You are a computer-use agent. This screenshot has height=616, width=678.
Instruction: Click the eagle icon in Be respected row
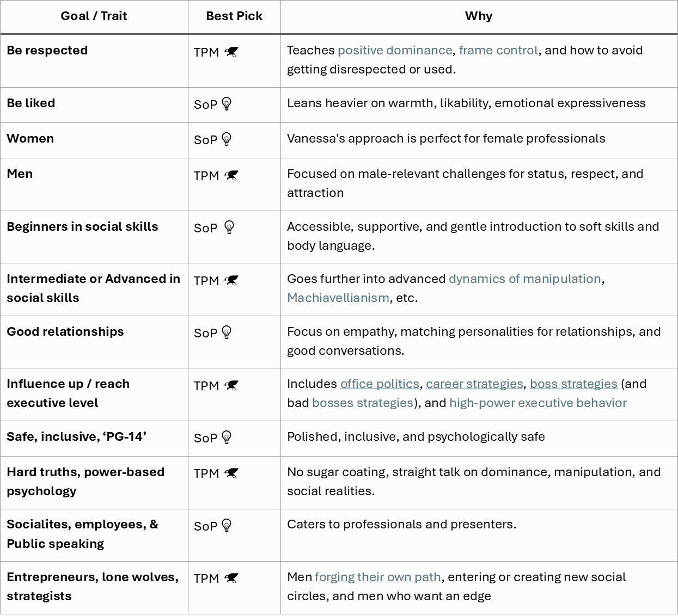pyautogui.click(x=231, y=52)
